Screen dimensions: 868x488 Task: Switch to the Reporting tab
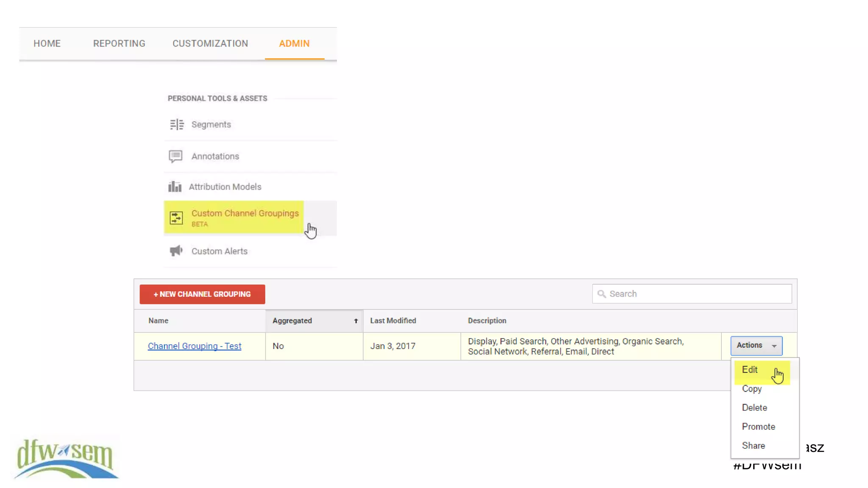(119, 44)
